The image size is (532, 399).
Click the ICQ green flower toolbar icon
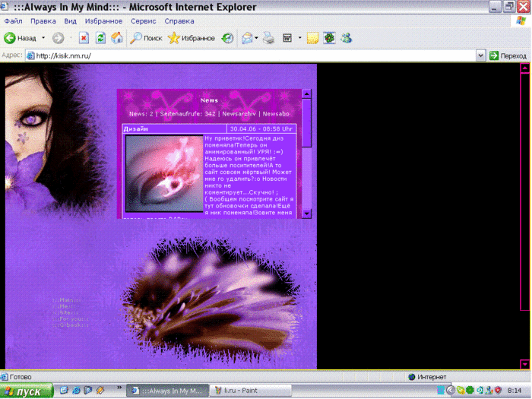329,38
